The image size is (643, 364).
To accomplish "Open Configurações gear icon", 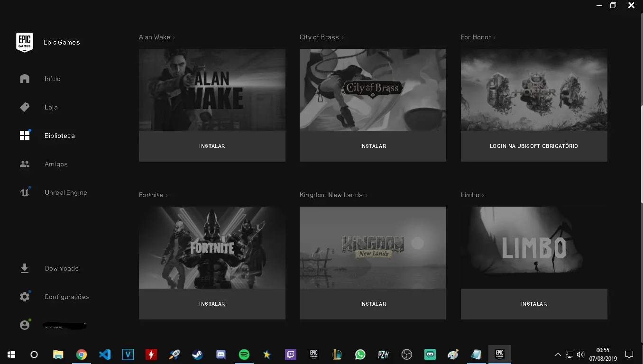I will point(25,297).
